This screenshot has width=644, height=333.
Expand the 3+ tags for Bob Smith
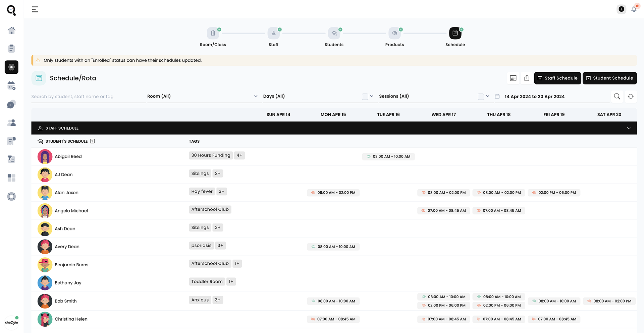218,300
